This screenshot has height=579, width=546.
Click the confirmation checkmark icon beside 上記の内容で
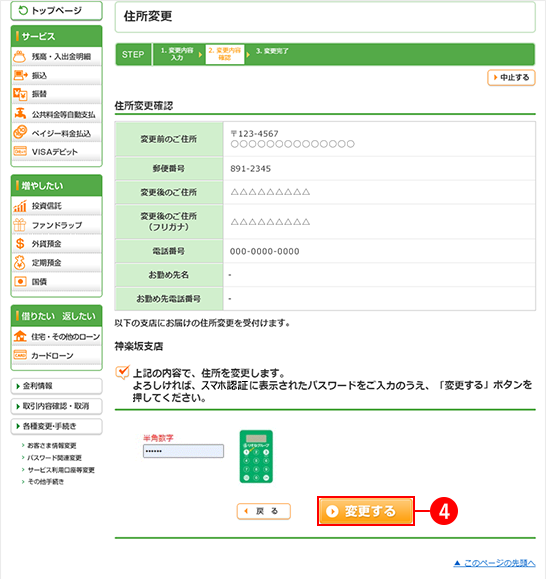pos(123,372)
